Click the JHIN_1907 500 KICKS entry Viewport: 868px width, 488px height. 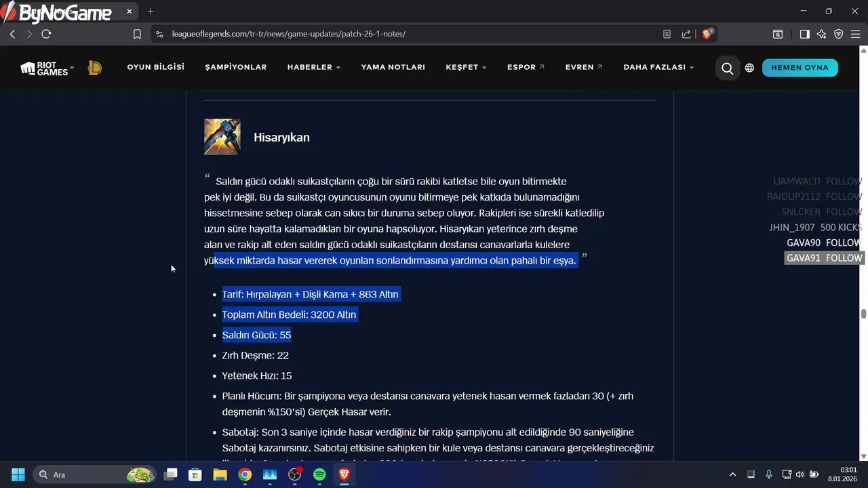coord(816,228)
